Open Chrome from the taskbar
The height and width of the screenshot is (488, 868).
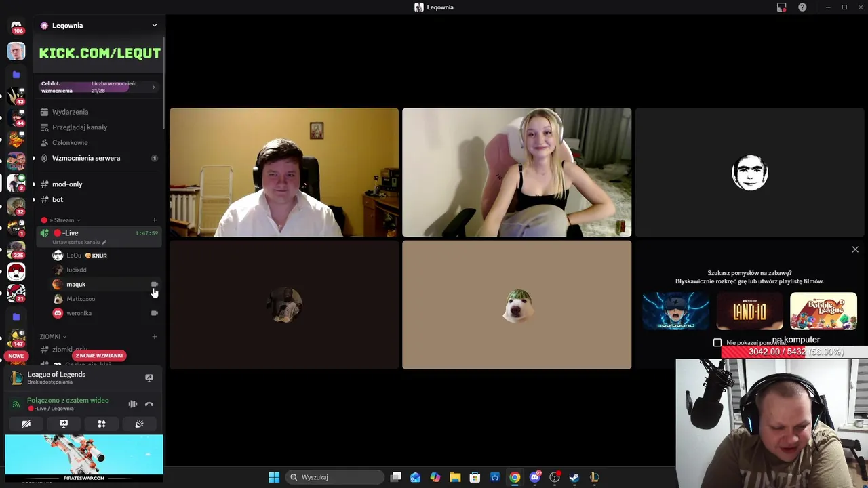pos(515,477)
